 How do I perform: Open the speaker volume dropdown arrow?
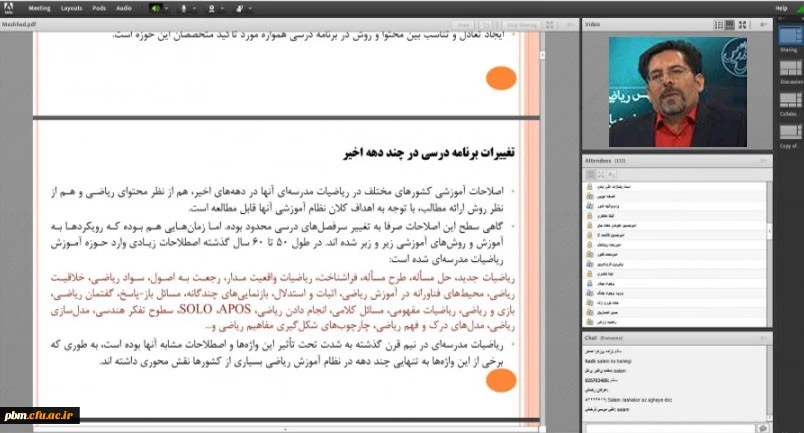click(x=168, y=8)
